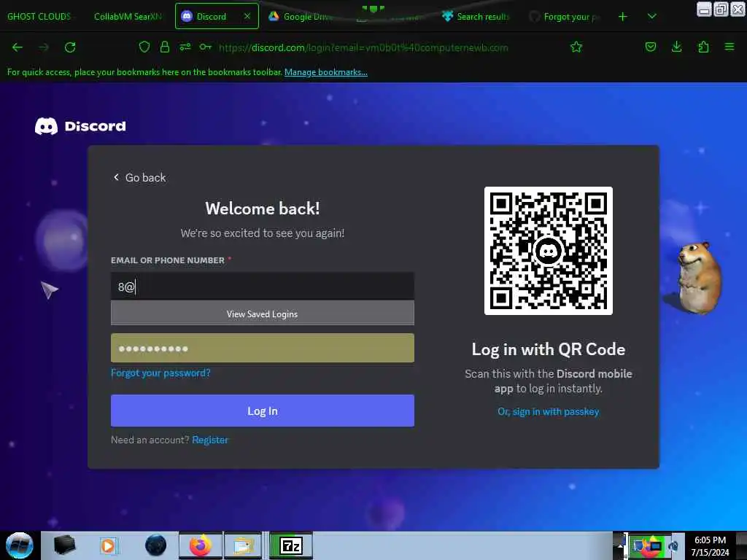Focus the password field with dots
Image resolution: width=747 pixels, height=560 pixels.
[263, 348]
